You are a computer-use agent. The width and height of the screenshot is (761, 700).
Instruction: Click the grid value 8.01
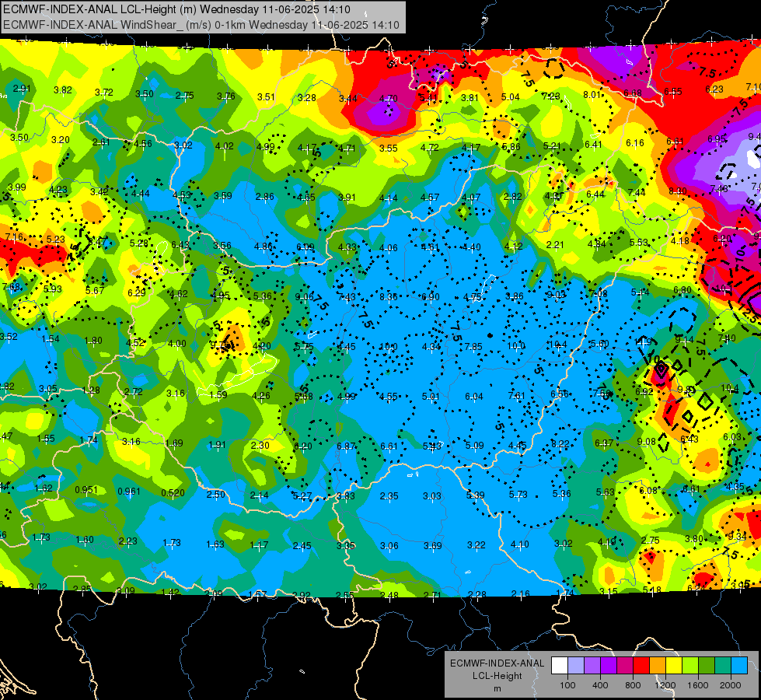(592, 95)
